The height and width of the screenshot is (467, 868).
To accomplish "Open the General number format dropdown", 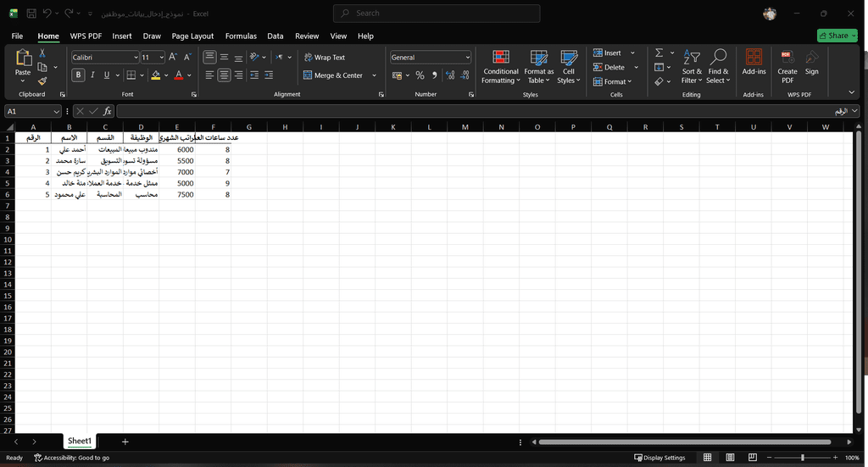I will 467,58.
